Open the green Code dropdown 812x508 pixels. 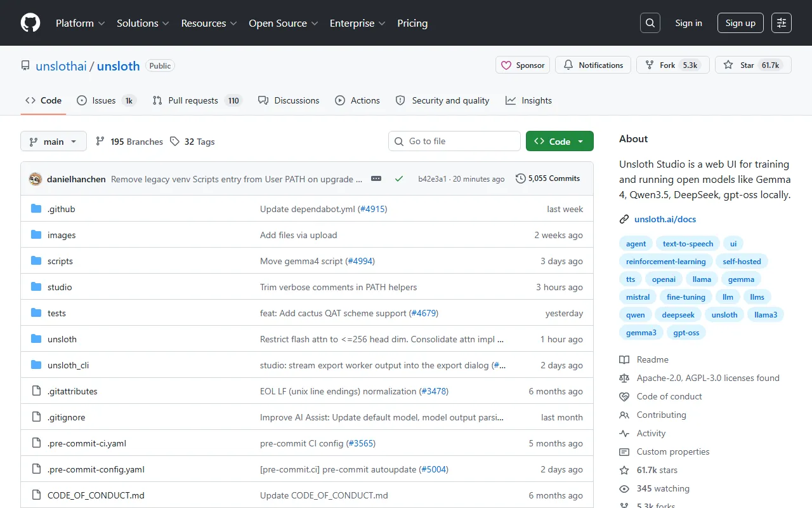(560, 142)
